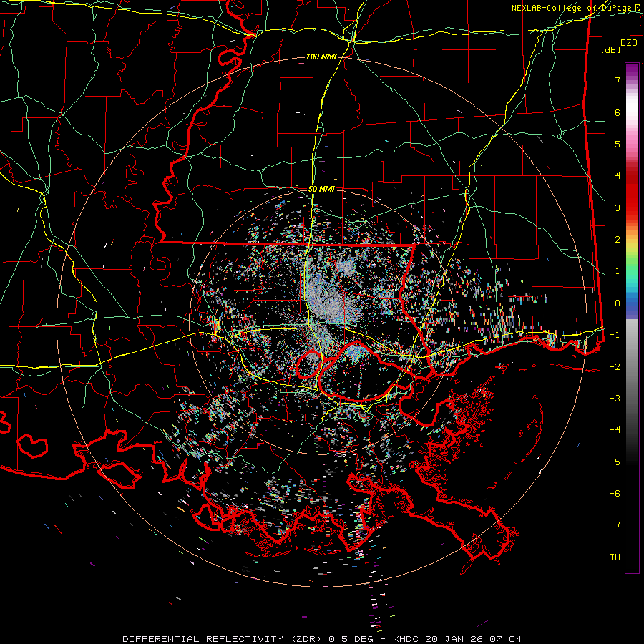
Task: Select the 7 value on the color scale
Action: [618, 80]
